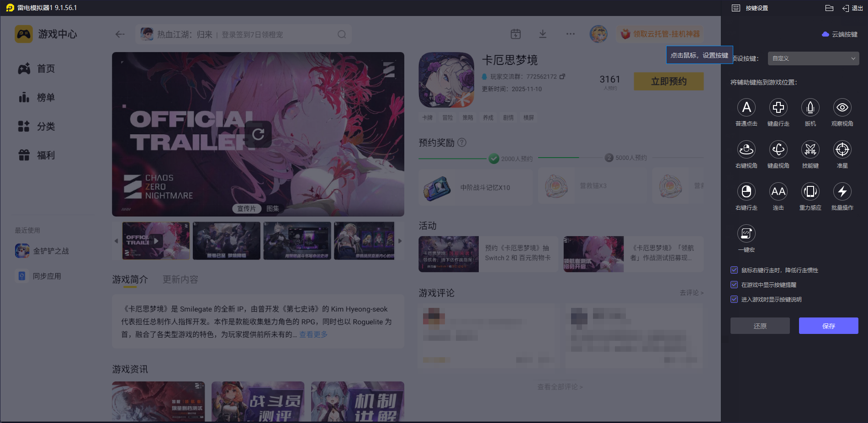Switch to the 图集 media tab

(x=273, y=208)
